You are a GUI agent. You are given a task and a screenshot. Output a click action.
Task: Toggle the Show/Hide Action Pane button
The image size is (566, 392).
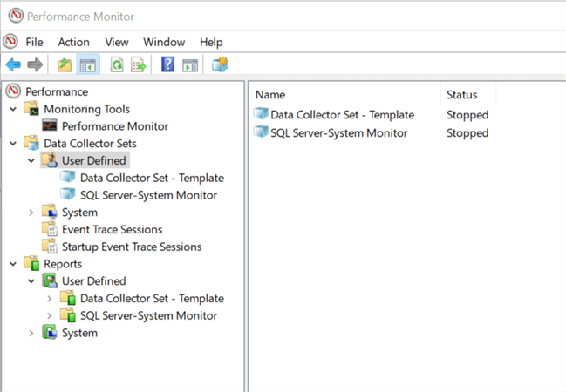tap(189, 64)
